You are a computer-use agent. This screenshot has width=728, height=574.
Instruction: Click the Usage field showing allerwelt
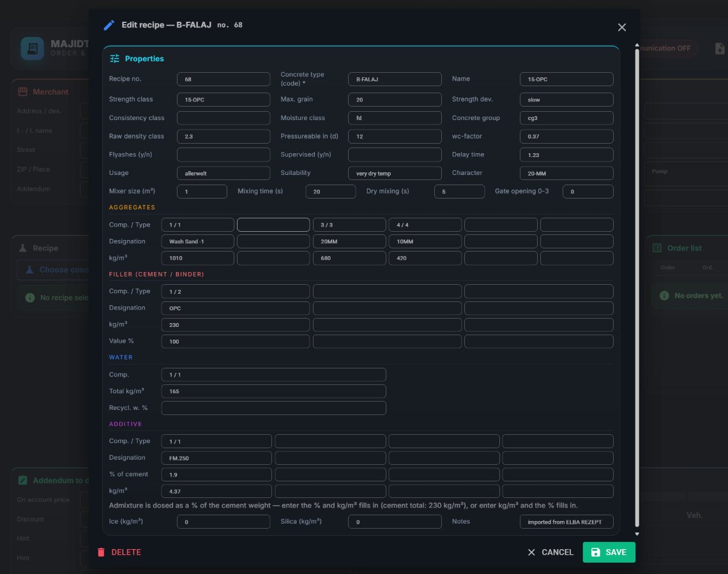(224, 173)
